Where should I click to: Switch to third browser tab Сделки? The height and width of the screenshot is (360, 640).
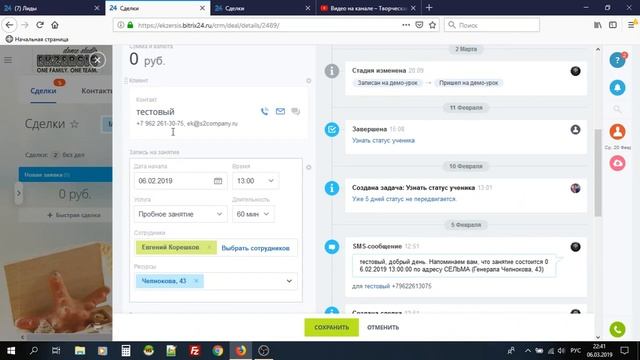click(263, 8)
